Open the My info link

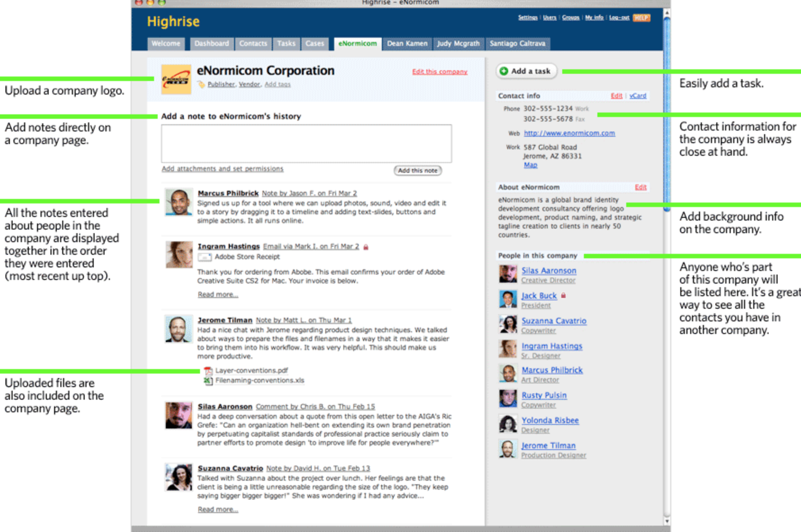[x=594, y=18]
